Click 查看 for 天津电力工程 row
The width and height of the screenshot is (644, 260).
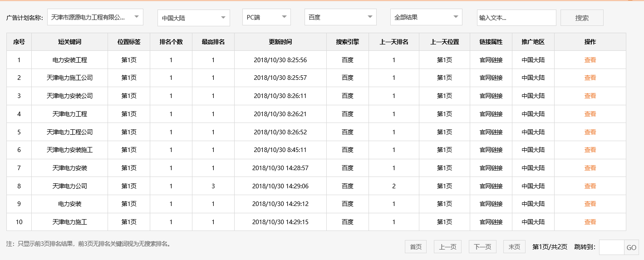tap(590, 114)
